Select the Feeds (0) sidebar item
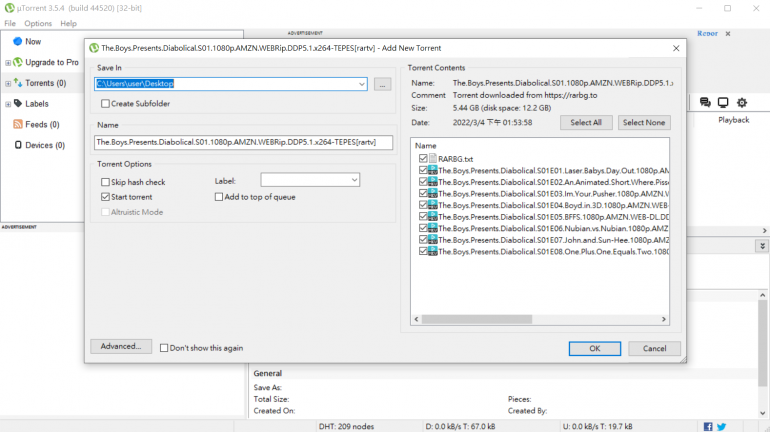 click(x=42, y=124)
